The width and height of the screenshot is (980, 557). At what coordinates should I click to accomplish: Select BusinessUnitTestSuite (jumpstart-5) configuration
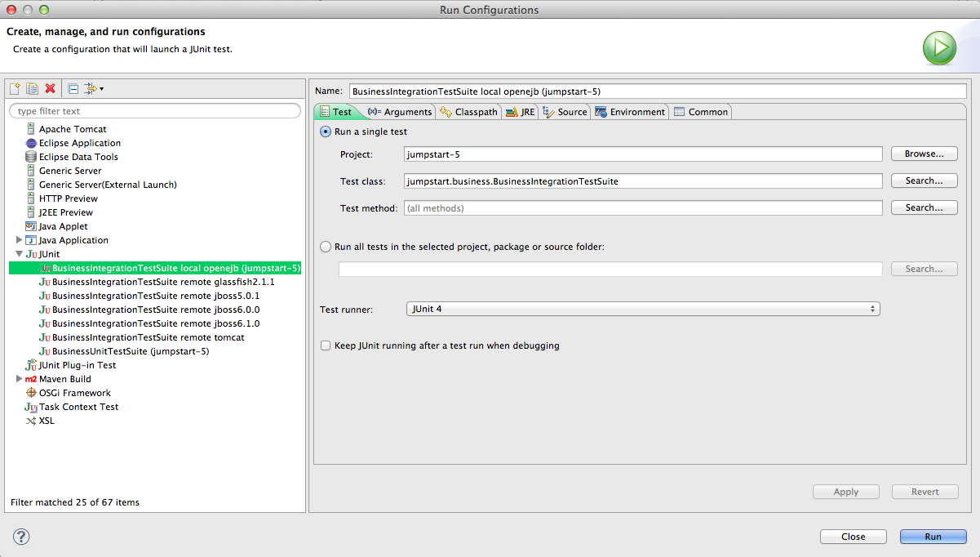coord(131,351)
